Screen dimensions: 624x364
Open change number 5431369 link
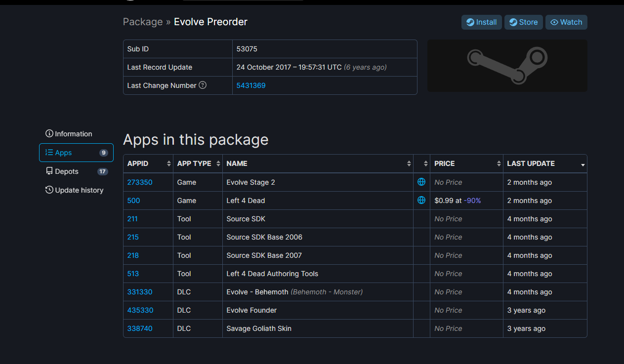point(251,85)
